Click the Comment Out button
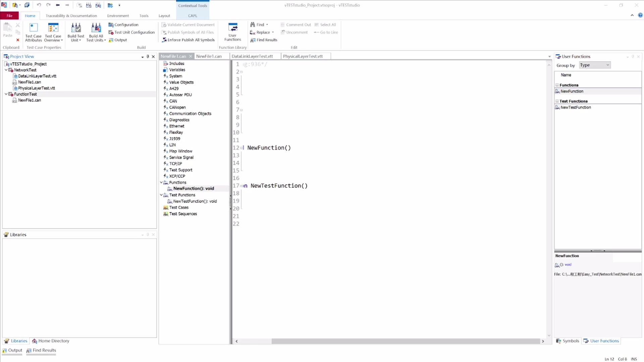 coord(296,24)
